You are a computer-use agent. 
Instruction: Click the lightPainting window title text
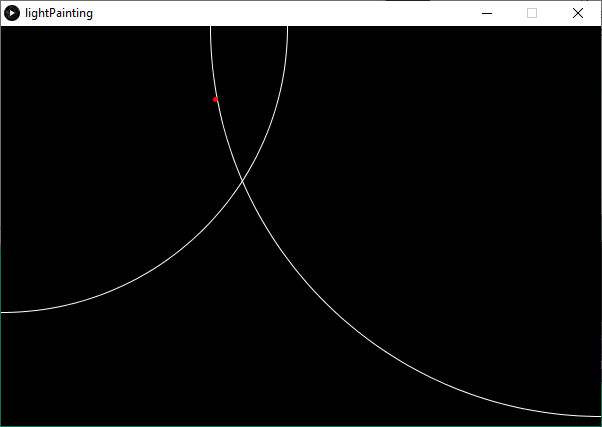click(59, 13)
